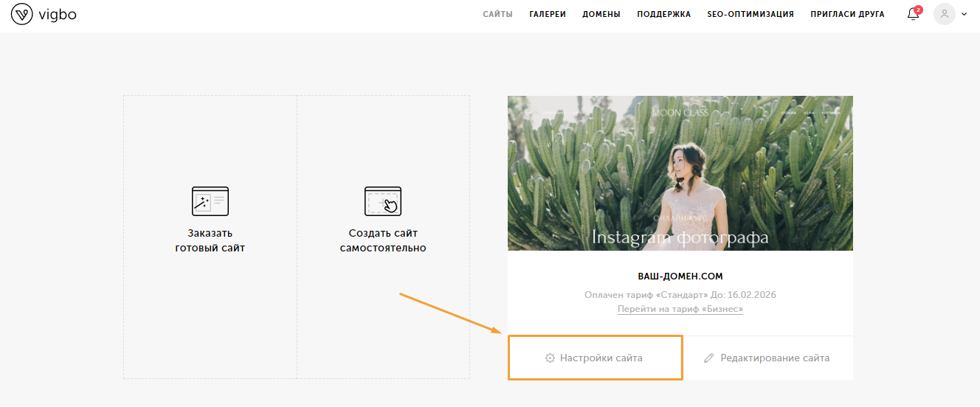The width and height of the screenshot is (980, 407).
Task: Expand the account dropdown chevron
Action: pyautogui.click(x=964, y=14)
